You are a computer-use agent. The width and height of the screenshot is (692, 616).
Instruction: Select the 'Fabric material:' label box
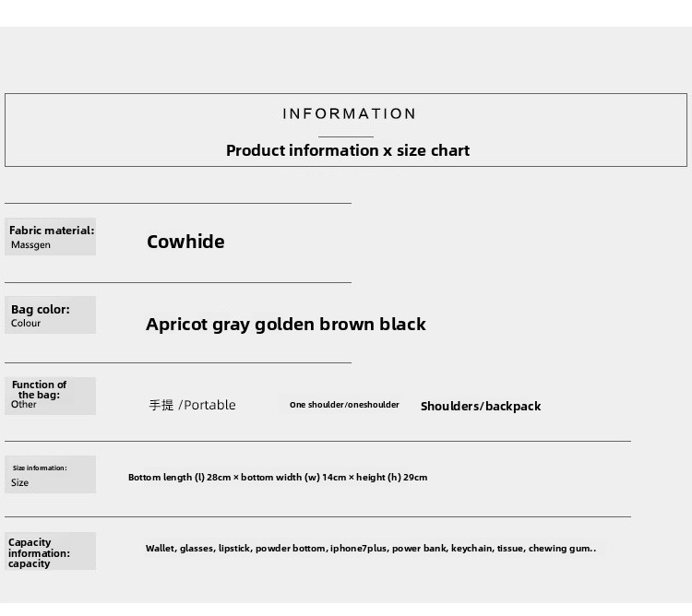(51, 236)
